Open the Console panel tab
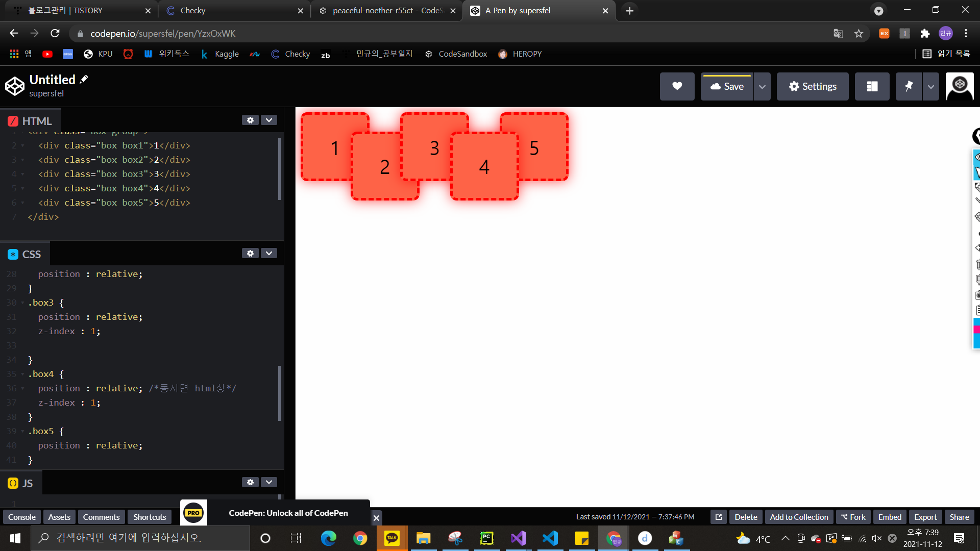Image resolution: width=980 pixels, height=551 pixels. coord(22,517)
